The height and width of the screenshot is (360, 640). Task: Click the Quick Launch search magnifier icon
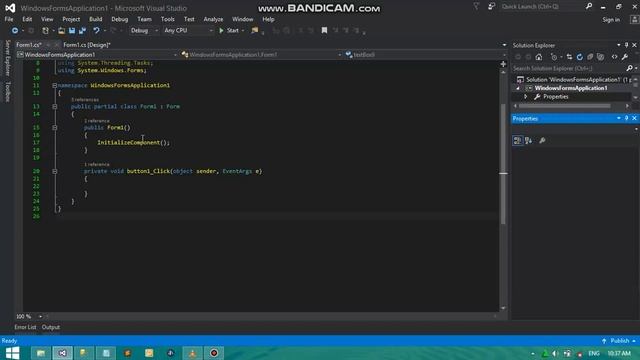(x=589, y=7)
